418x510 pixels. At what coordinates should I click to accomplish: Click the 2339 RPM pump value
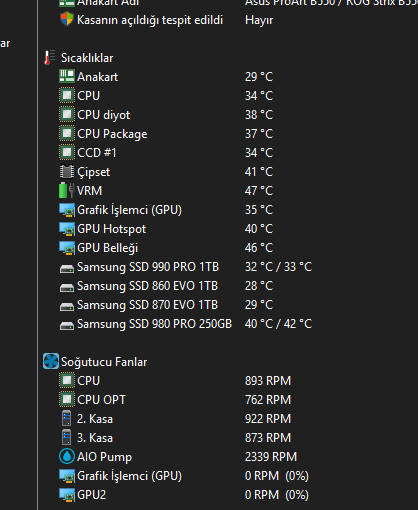click(x=271, y=457)
